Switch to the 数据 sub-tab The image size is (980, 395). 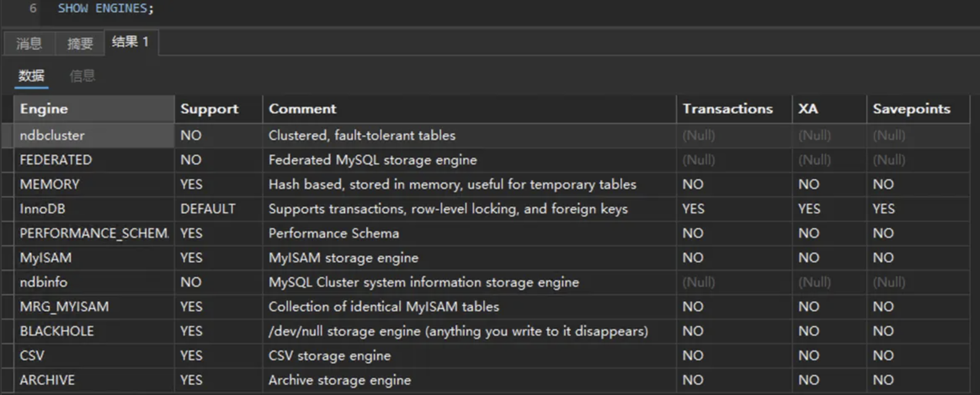click(31, 76)
